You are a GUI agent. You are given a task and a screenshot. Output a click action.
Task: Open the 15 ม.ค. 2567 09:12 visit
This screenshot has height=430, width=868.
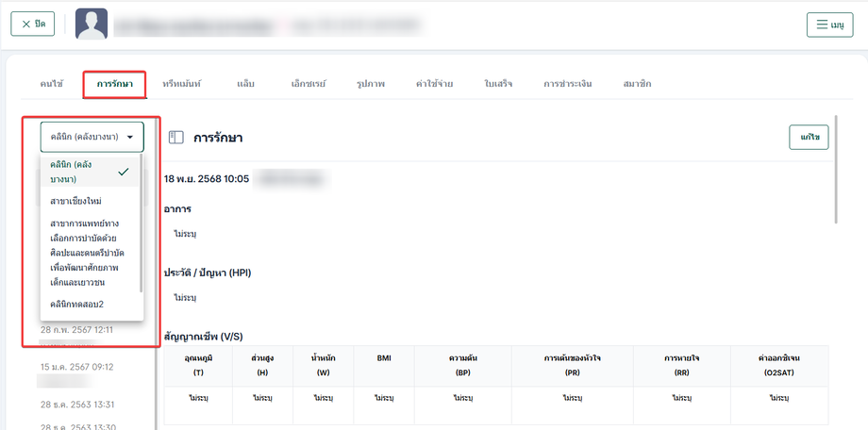click(x=77, y=367)
